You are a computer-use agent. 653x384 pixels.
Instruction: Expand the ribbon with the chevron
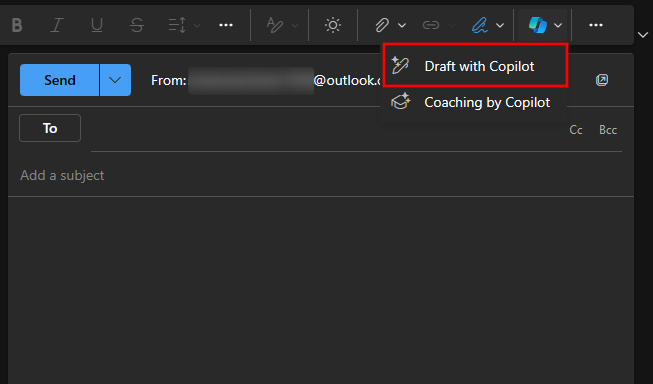pyautogui.click(x=643, y=35)
